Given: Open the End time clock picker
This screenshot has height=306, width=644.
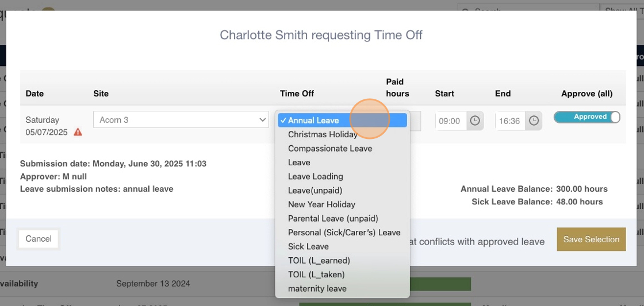Looking at the screenshot, I should pos(534,121).
